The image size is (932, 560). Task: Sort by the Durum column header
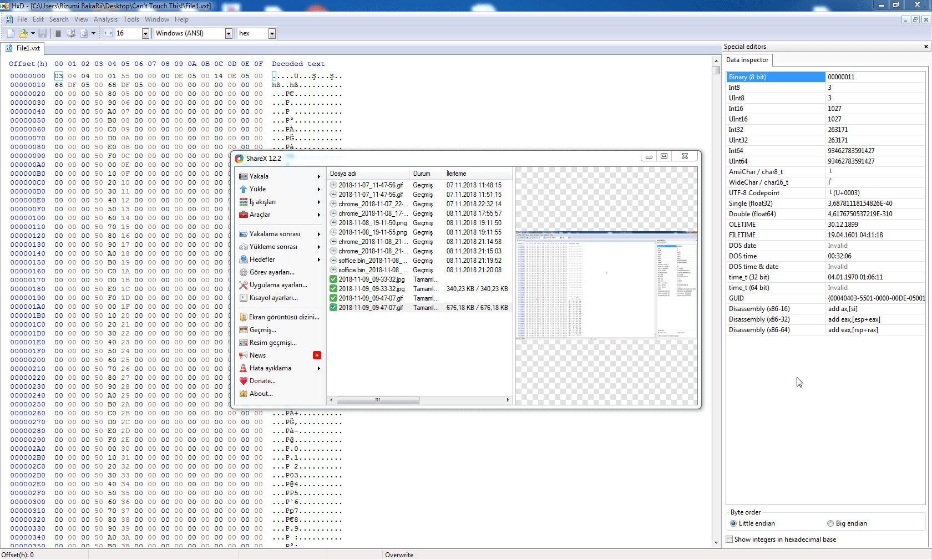[x=427, y=174]
